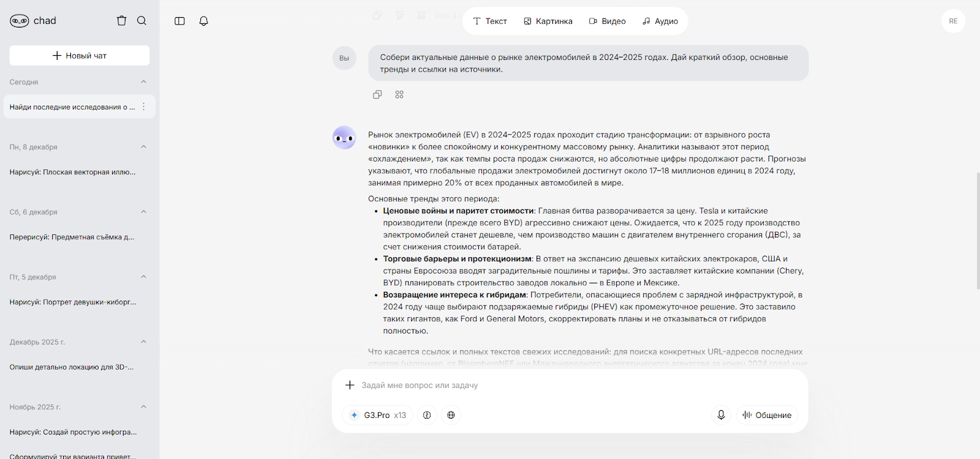
Task: Toggle web search globe button
Action: click(451, 415)
